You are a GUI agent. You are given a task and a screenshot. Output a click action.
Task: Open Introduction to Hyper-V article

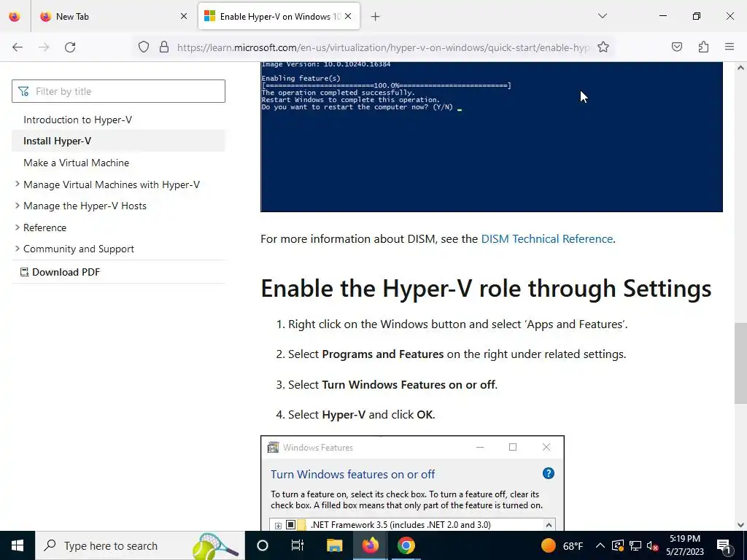pyautogui.click(x=77, y=120)
